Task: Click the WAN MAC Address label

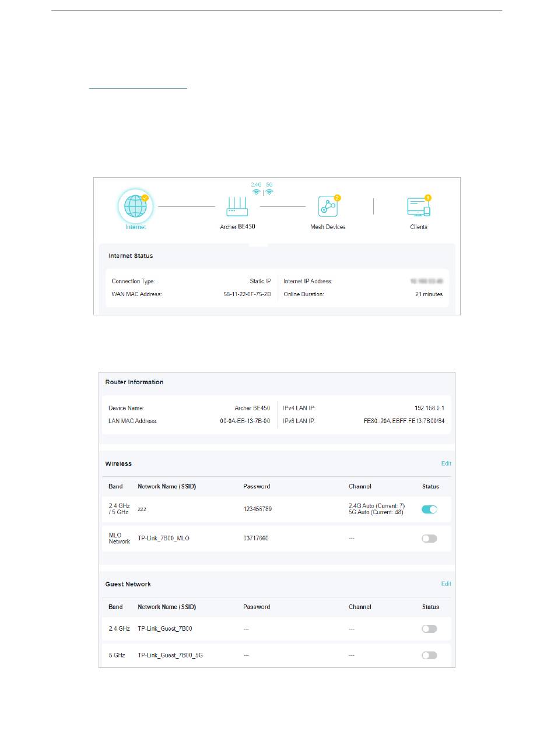Action: 136,294
